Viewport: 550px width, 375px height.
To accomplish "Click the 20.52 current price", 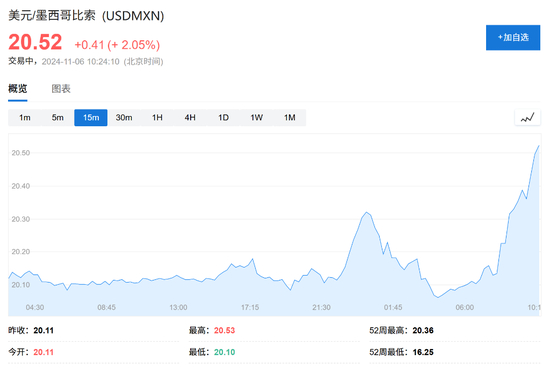I will point(35,42).
